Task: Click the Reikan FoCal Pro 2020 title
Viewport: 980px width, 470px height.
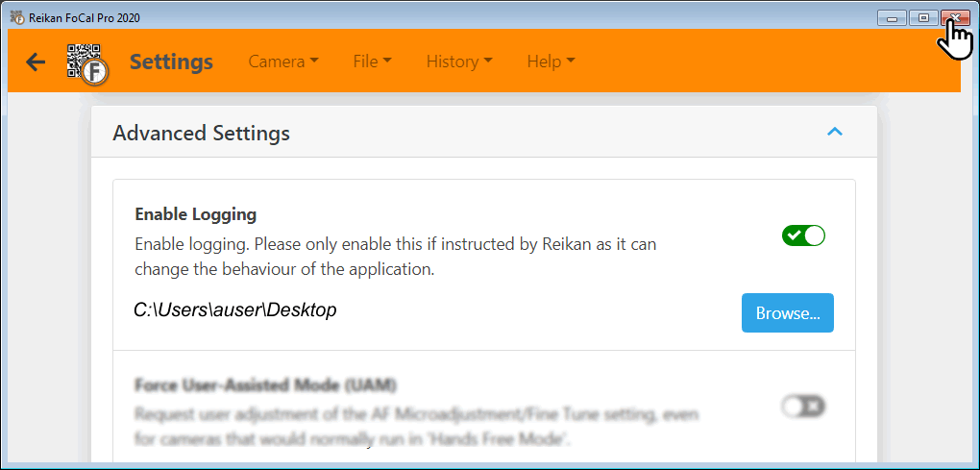Action: (85, 18)
